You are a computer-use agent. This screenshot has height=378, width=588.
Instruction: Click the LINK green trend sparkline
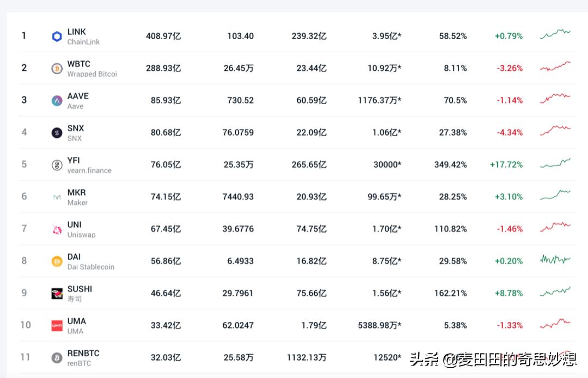coord(555,34)
